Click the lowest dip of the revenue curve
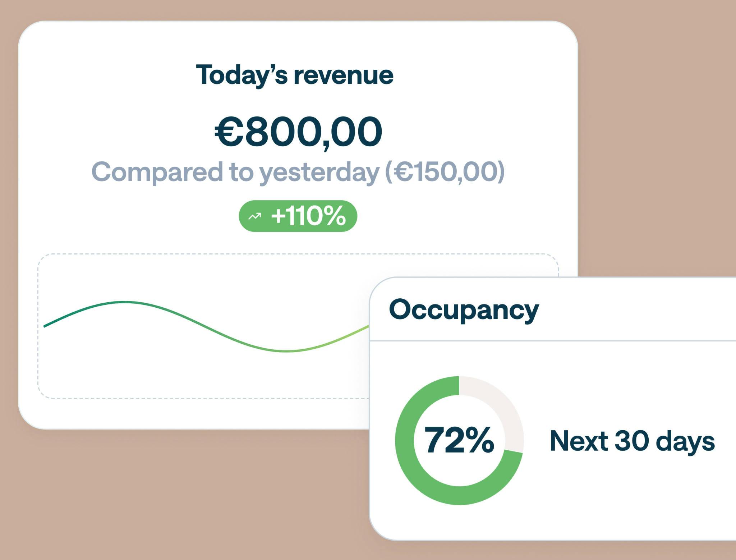Image resolution: width=736 pixels, height=560 pixels. click(x=287, y=351)
